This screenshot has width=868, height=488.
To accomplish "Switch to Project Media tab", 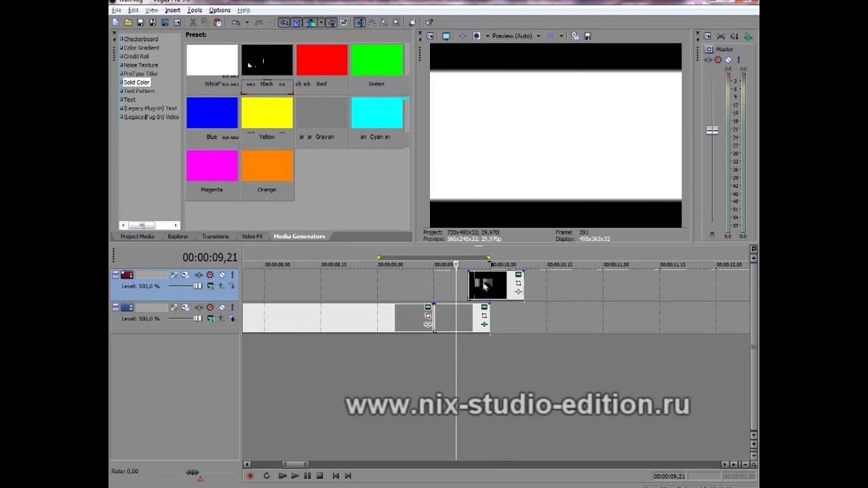I will pyautogui.click(x=137, y=237).
